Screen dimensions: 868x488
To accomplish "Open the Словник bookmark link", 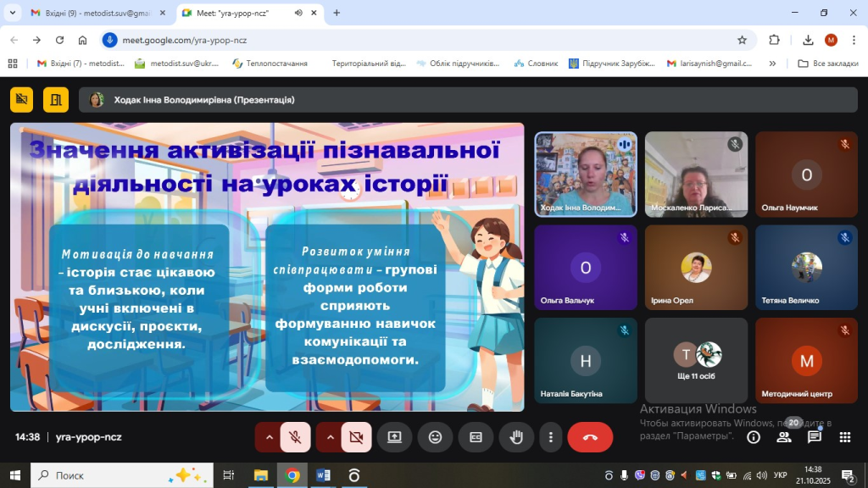I will coord(536,64).
